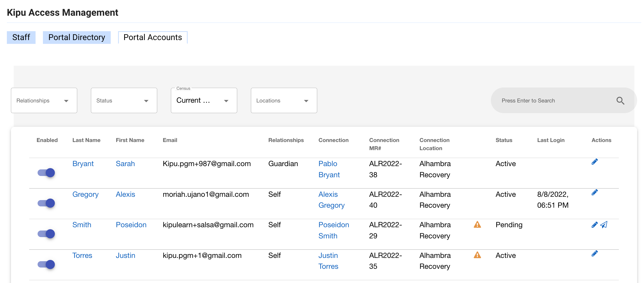Edit Sarah Bryant's portal account
The width and height of the screenshot is (644, 283).
click(x=594, y=161)
